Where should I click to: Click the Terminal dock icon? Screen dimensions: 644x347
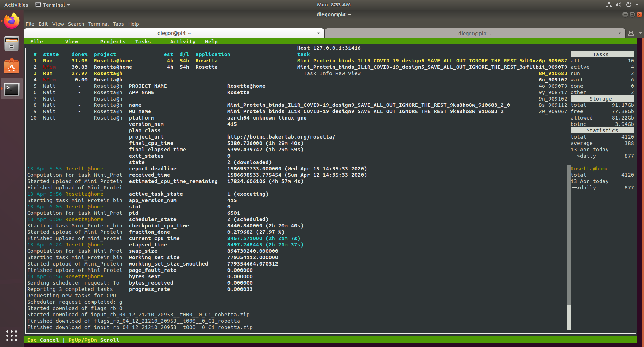coord(12,89)
